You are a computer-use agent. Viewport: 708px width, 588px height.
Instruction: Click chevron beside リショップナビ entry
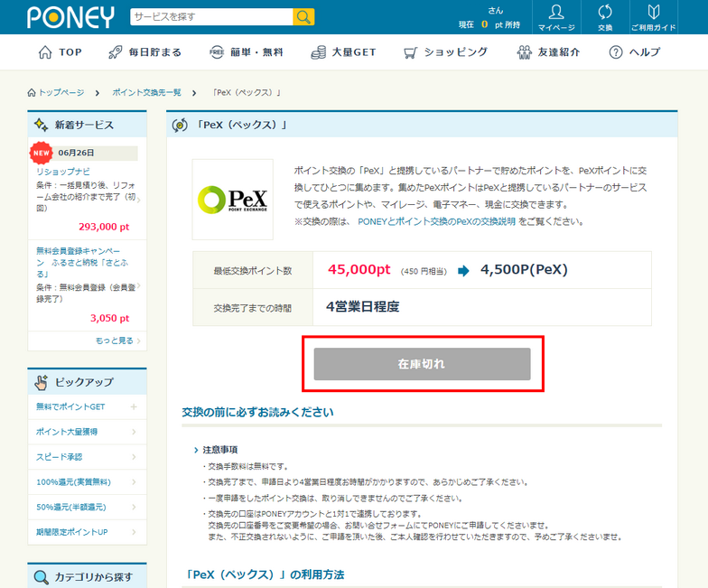(139, 199)
